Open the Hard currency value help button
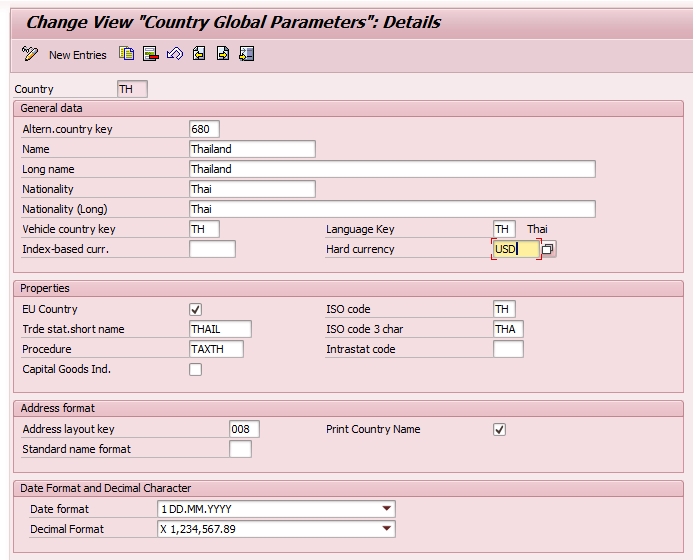 [x=548, y=249]
